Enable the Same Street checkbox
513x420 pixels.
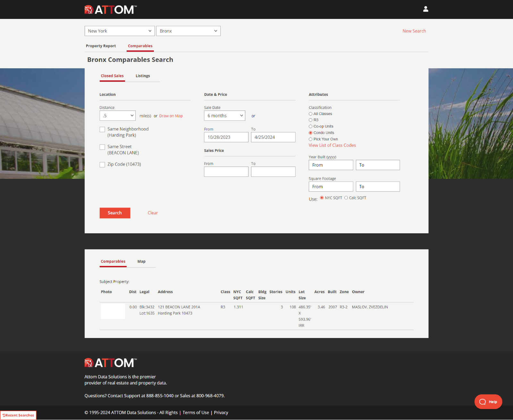[102, 147]
